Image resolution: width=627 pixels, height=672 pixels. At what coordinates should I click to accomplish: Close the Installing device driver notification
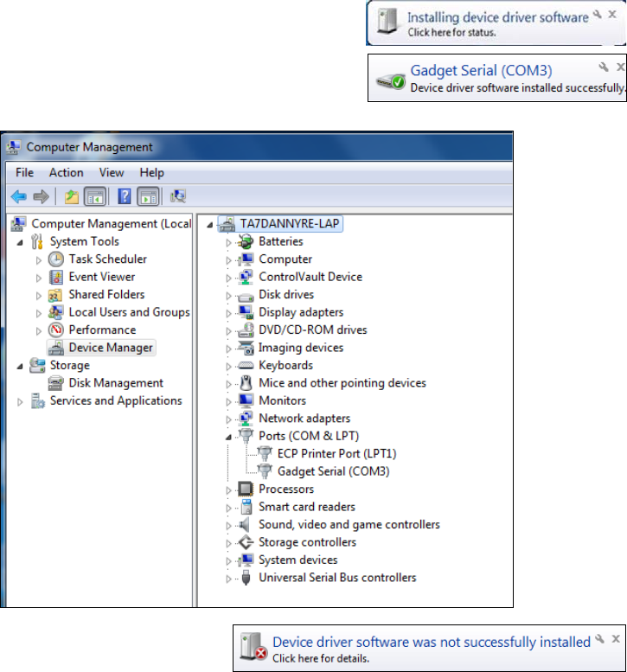pos(613,15)
